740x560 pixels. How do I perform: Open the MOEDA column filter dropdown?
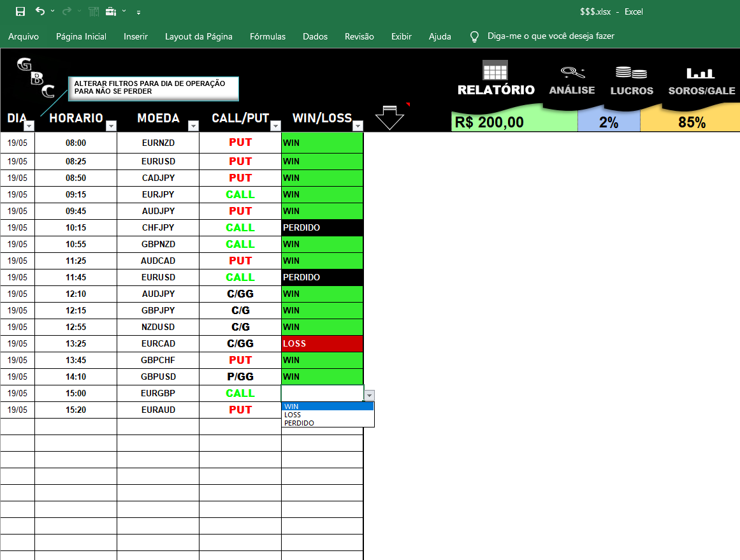tap(193, 126)
